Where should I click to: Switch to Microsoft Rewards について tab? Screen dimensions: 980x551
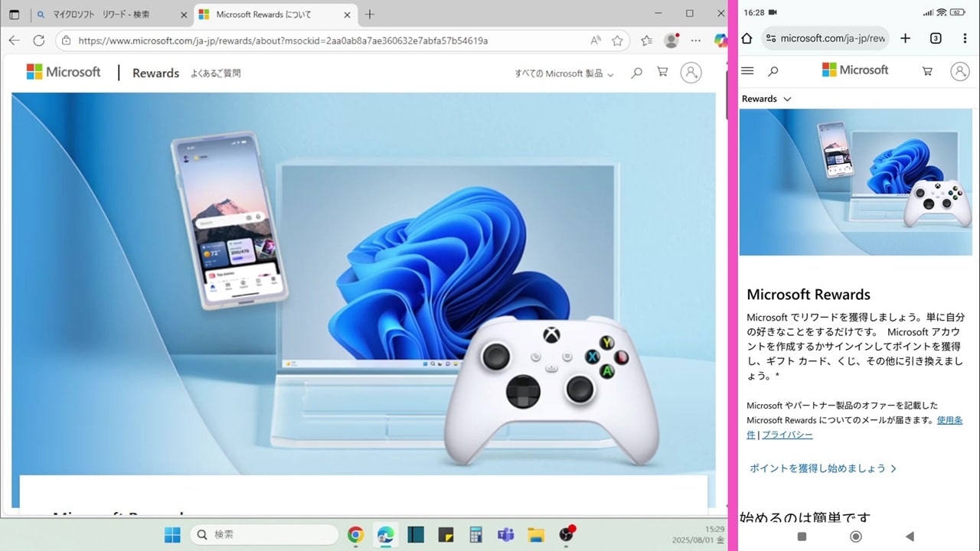click(275, 15)
